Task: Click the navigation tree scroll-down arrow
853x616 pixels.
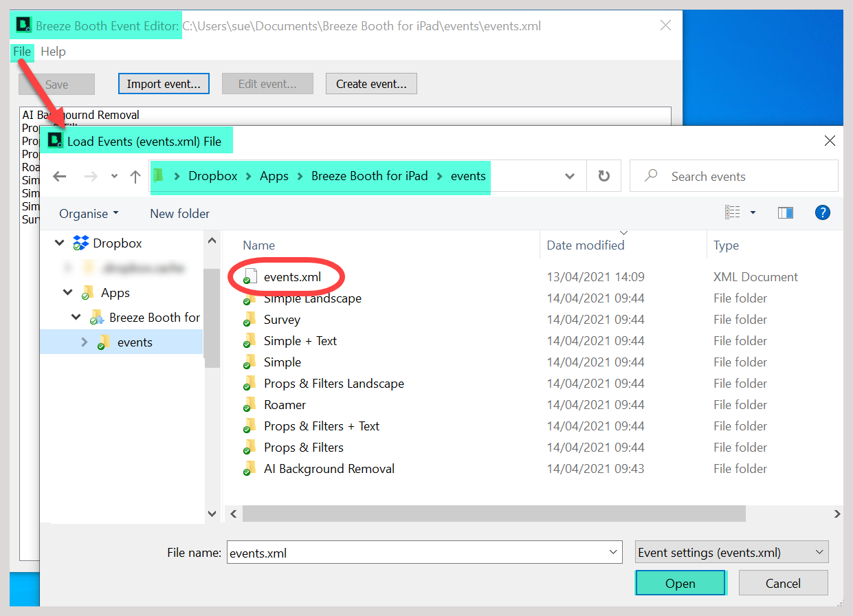Action: [x=212, y=514]
